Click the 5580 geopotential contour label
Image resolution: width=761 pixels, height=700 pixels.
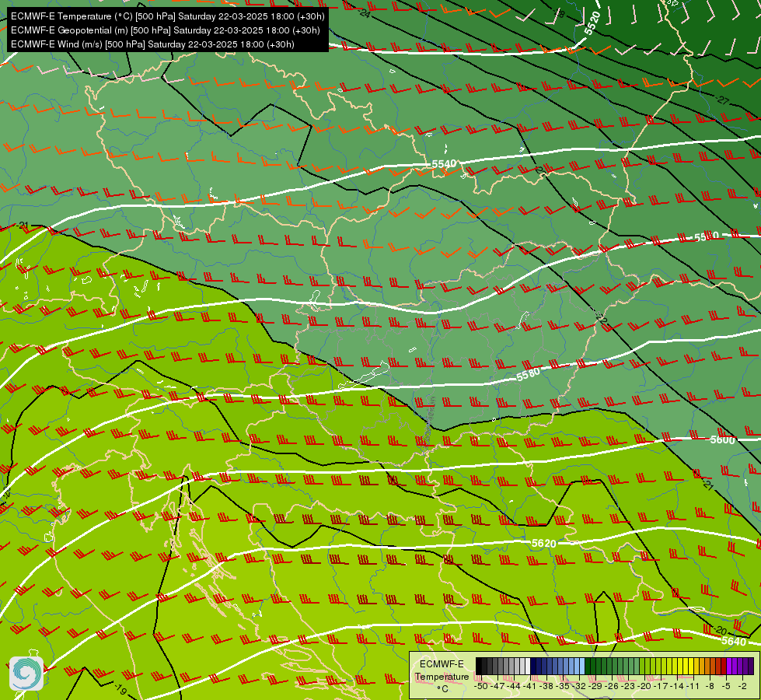(528, 375)
